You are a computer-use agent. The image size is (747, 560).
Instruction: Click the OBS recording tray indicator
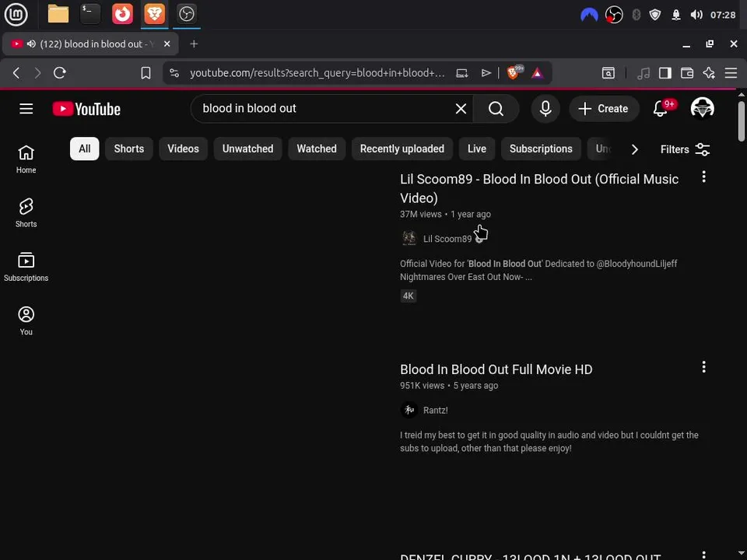click(x=614, y=15)
